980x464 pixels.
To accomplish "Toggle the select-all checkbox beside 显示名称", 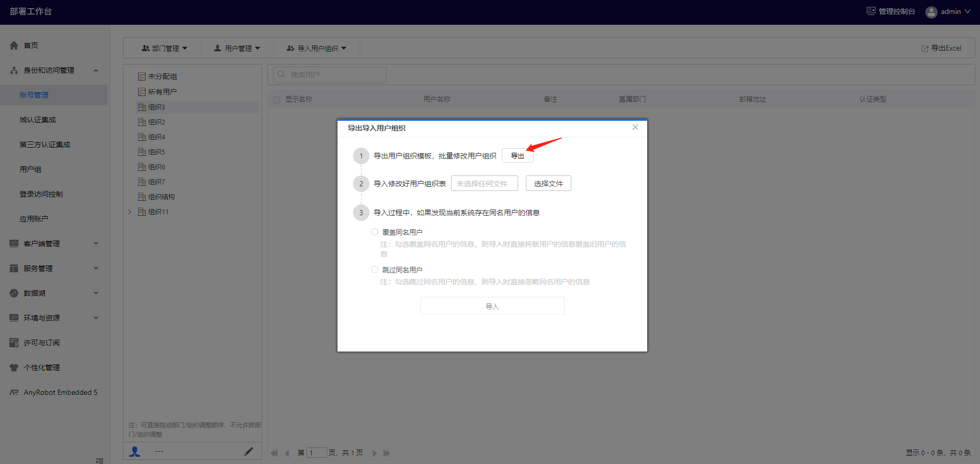I will [x=277, y=100].
